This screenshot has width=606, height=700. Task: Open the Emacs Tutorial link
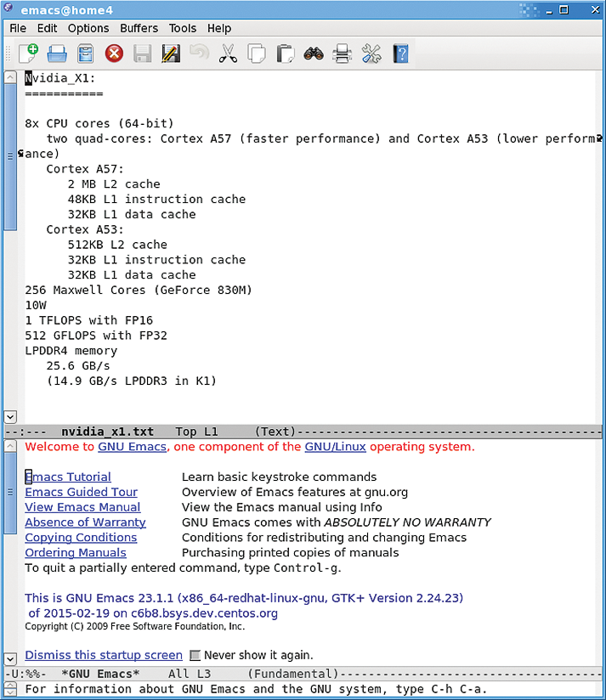point(68,477)
